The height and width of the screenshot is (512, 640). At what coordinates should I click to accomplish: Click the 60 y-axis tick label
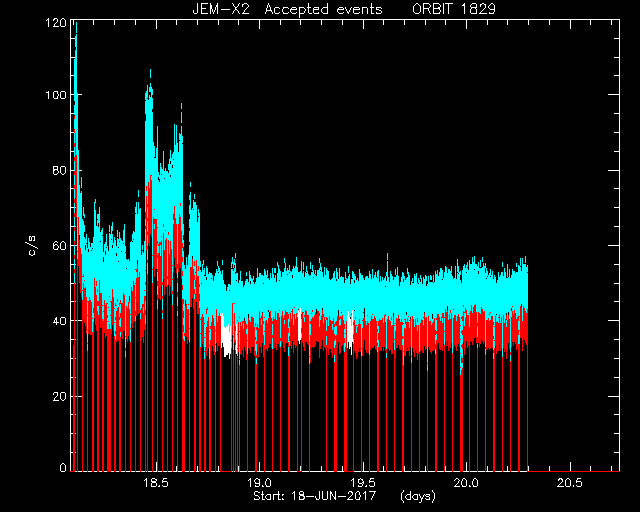pos(59,245)
